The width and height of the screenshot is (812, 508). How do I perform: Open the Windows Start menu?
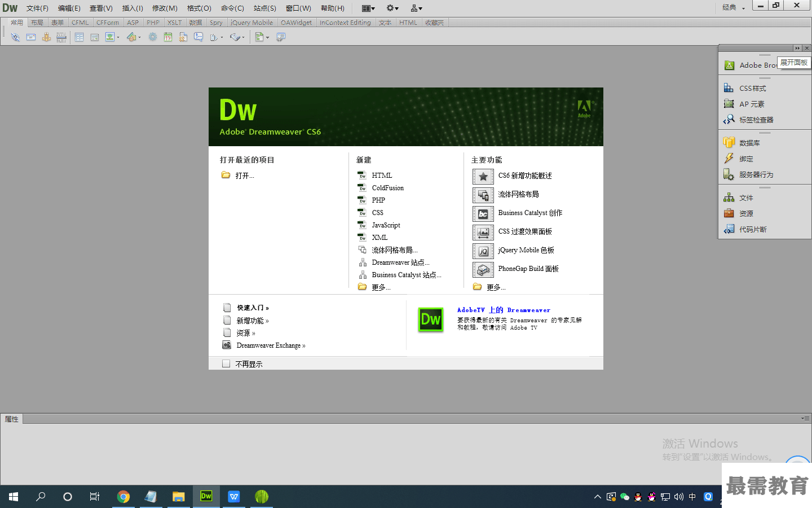point(14,497)
